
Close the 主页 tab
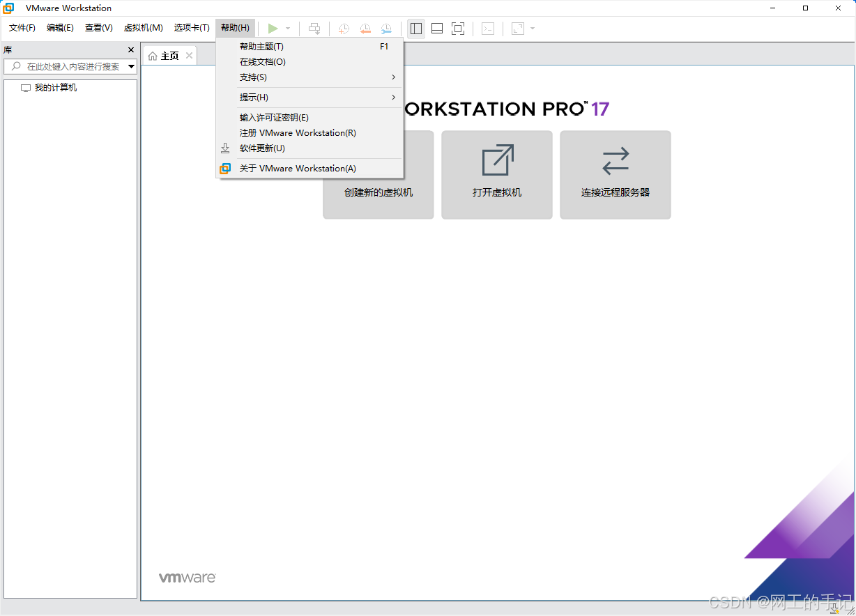(189, 56)
